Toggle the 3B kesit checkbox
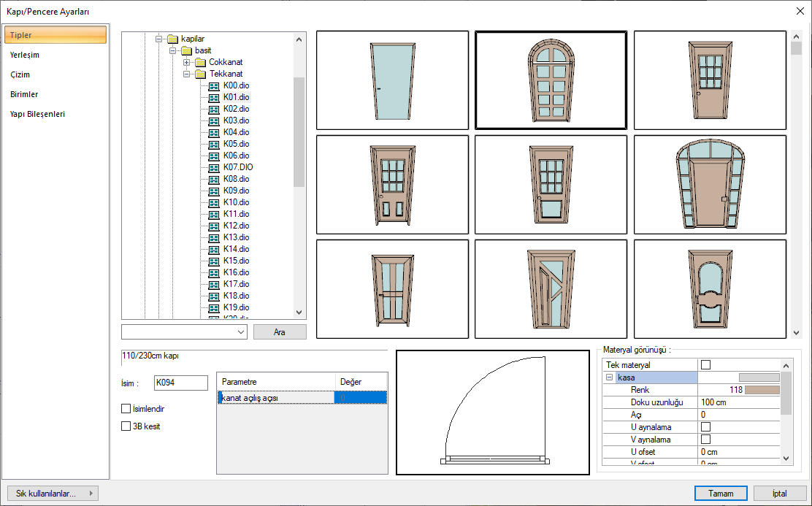Screen dimensions: 812x506 click(x=126, y=426)
